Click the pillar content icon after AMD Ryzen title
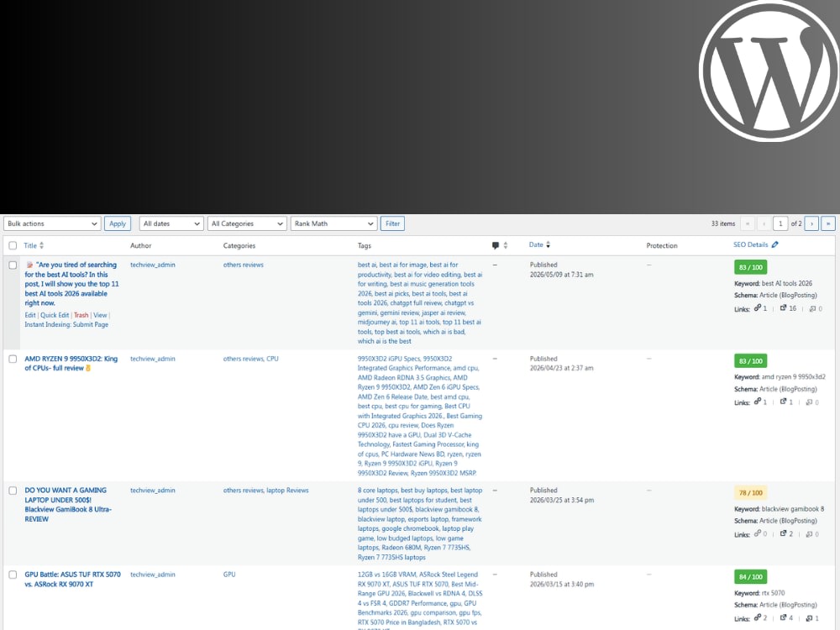 tap(88, 368)
